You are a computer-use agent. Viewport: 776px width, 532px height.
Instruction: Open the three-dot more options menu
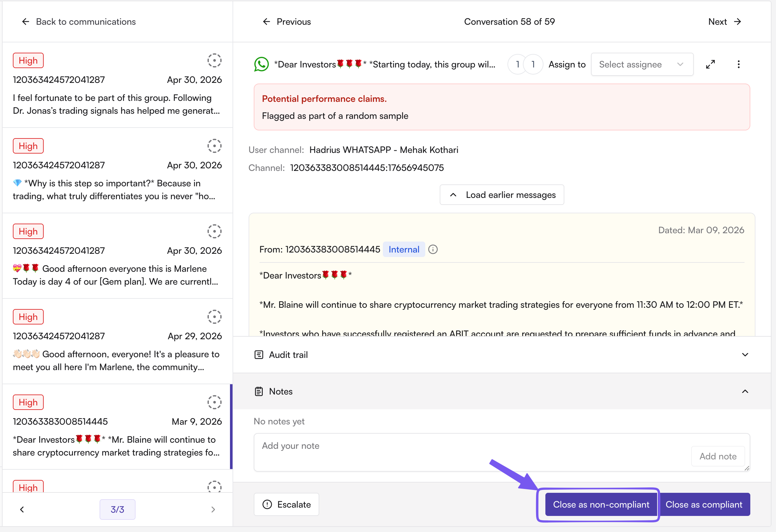[x=738, y=64]
